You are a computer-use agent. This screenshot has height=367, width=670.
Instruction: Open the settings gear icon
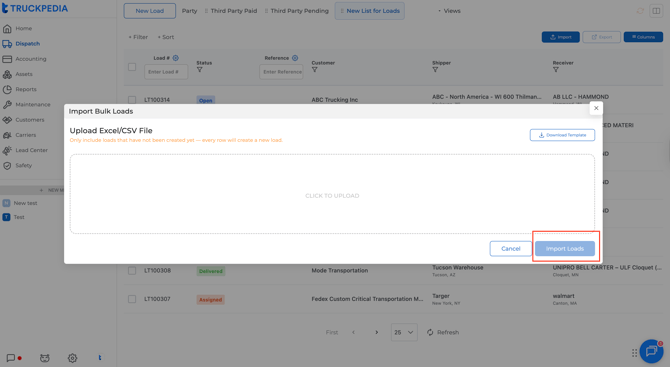[72, 358]
